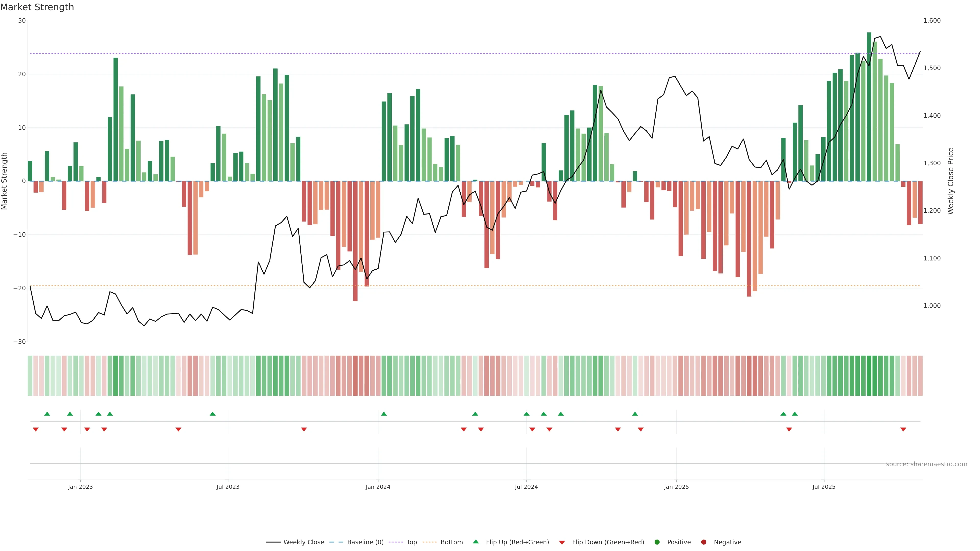This screenshot has width=980, height=551.
Task: Click the rightmost red flip-down triangle marker
Action: 903,429
